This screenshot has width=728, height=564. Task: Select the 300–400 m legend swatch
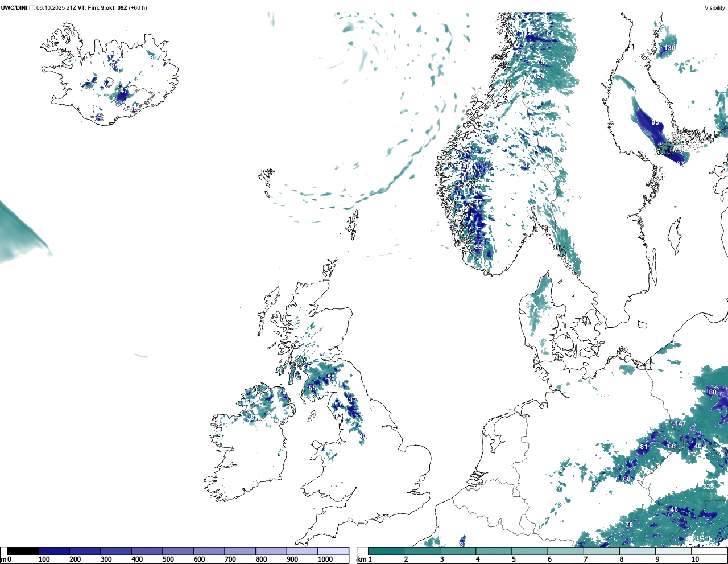pyautogui.click(x=116, y=551)
